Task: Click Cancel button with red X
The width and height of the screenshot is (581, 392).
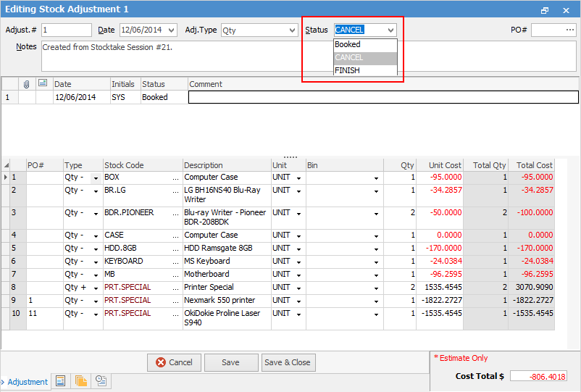Action: coord(174,362)
